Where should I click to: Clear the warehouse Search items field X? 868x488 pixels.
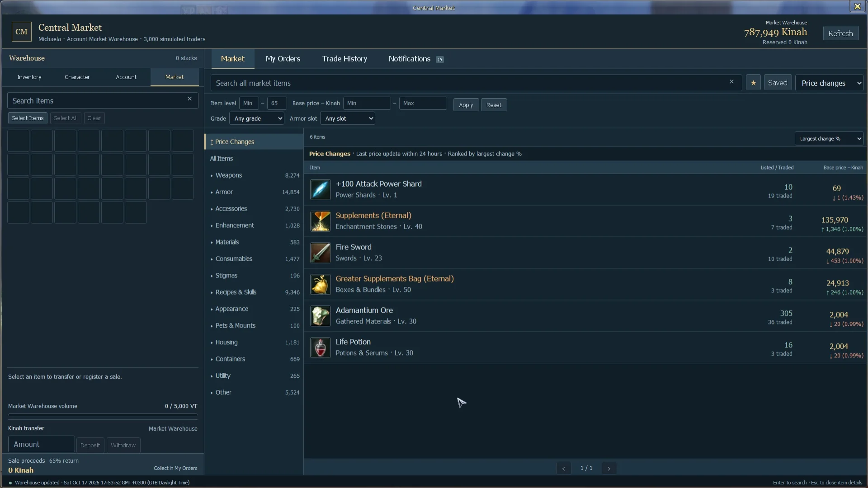[x=189, y=99]
